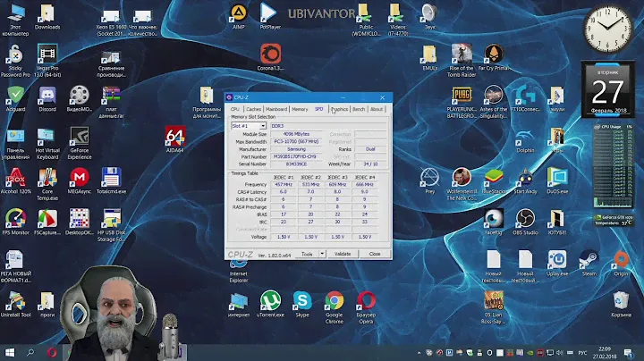Click the calendar gadget showing 27
644x361 pixels.
[607, 90]
